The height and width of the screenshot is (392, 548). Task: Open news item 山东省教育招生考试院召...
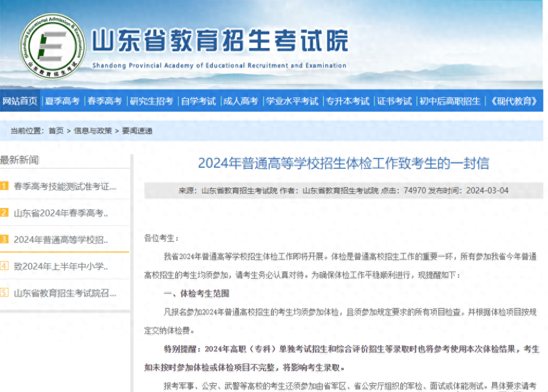point(65,293)
